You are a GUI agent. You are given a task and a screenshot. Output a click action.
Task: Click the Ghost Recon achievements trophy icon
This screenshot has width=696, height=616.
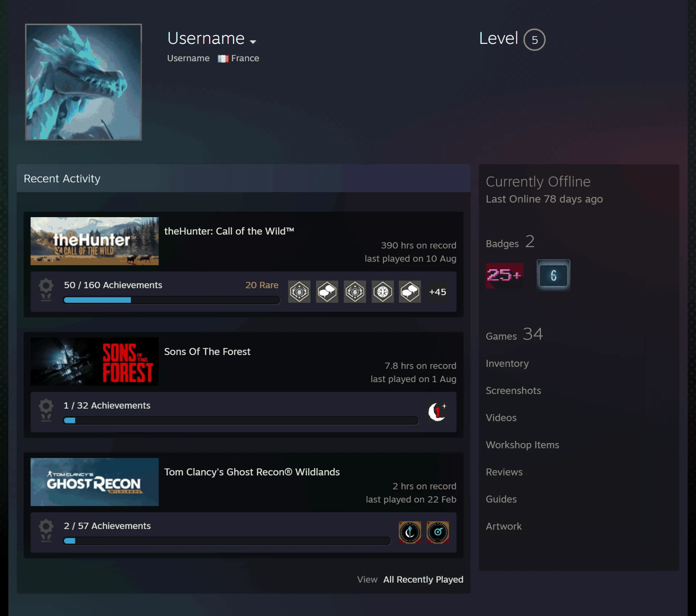[x=46, y=531]
